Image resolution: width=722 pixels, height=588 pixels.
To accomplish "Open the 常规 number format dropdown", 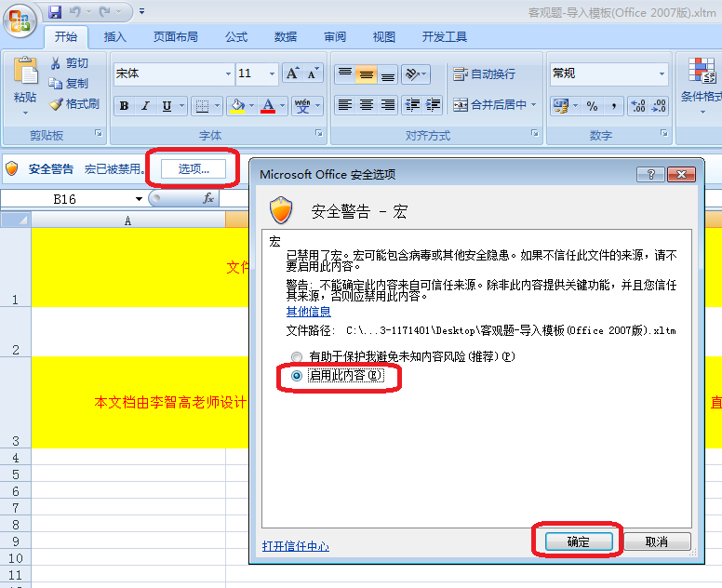I will [662, 73].
